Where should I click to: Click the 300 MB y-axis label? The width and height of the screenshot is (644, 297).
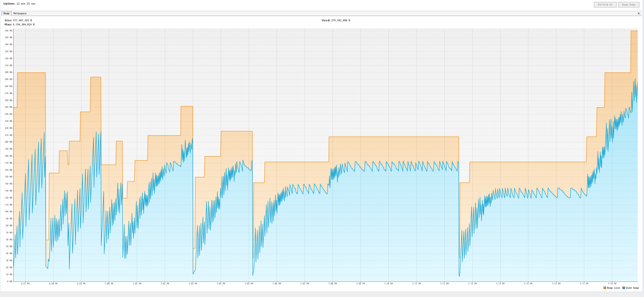click(8, 73)
